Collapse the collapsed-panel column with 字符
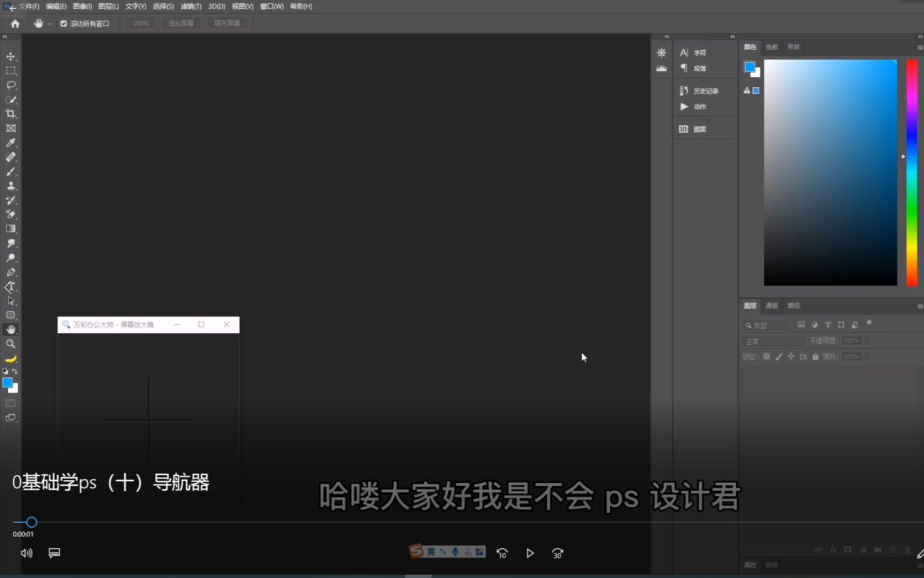 tap(732, 37)
